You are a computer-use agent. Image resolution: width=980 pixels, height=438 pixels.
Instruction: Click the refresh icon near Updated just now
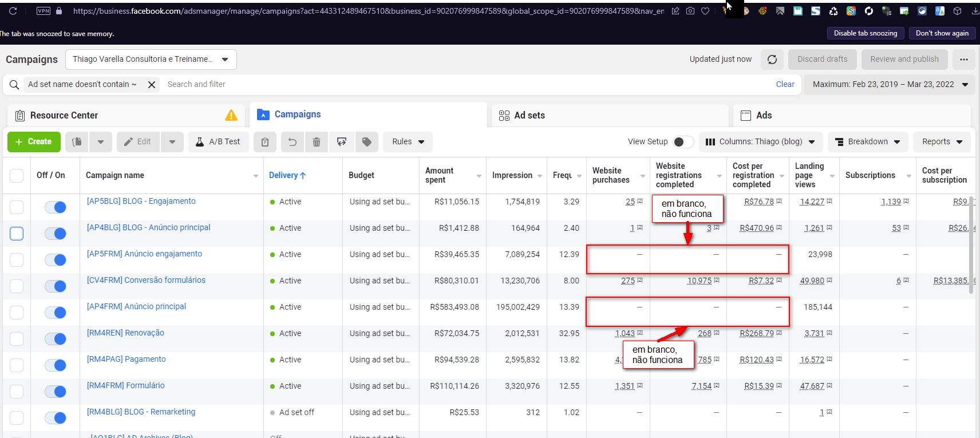[x=772, y=60]
